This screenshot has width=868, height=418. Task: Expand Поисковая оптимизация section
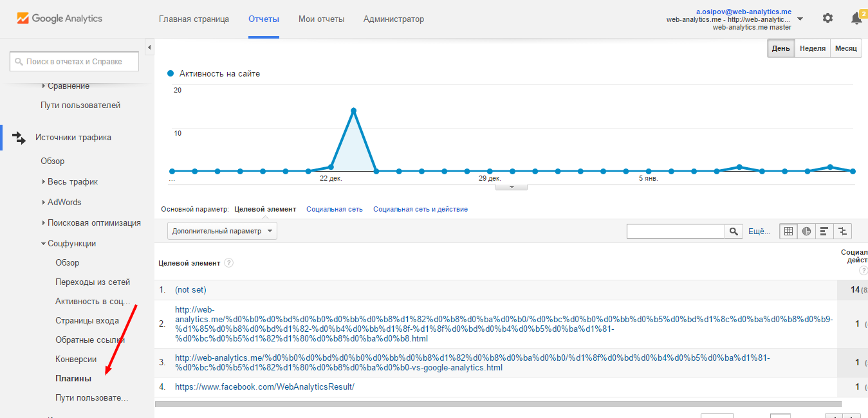44,223
